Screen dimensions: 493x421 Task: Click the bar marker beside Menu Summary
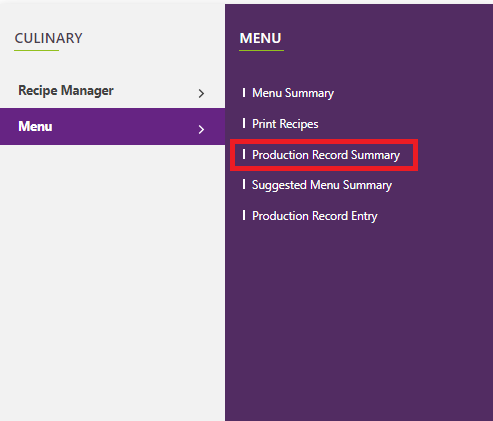244,93
